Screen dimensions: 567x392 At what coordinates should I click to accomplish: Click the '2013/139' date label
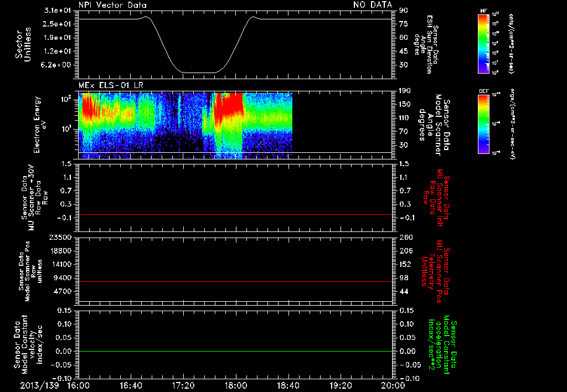[x=39, y=385]
